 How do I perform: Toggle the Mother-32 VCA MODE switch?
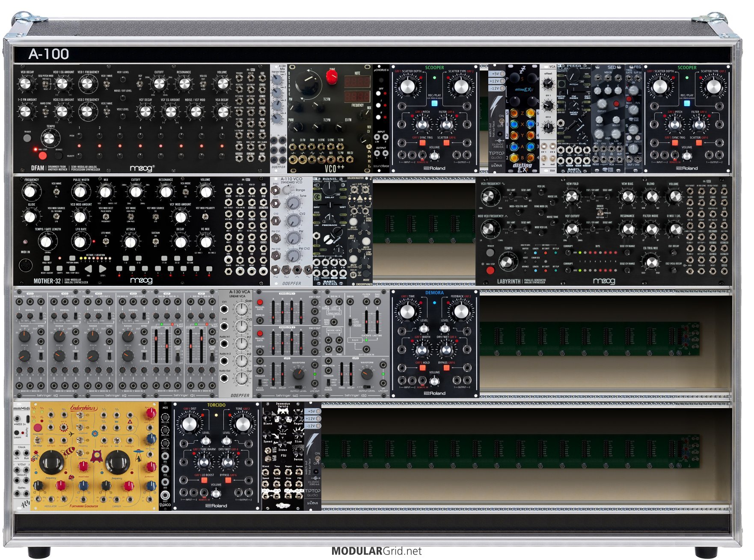186,192
